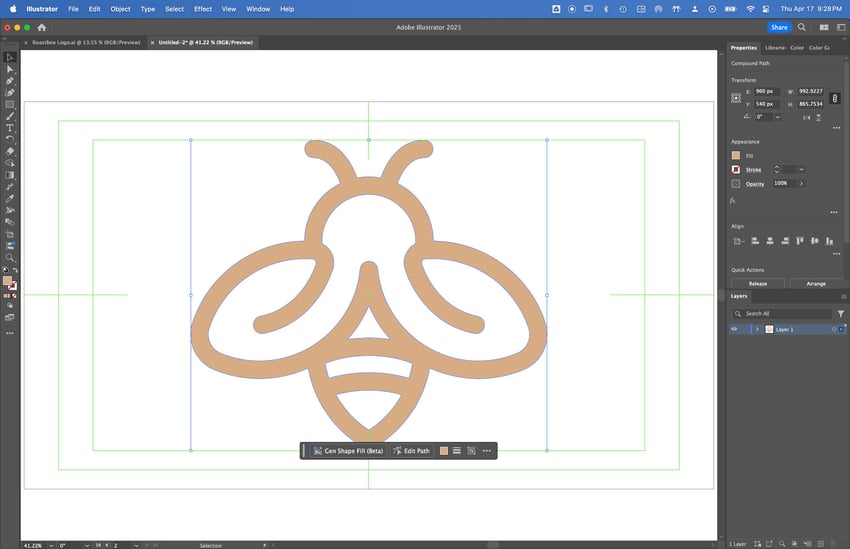
Task: Select the Eyedropper tool
Action: (x=10, y=198)
